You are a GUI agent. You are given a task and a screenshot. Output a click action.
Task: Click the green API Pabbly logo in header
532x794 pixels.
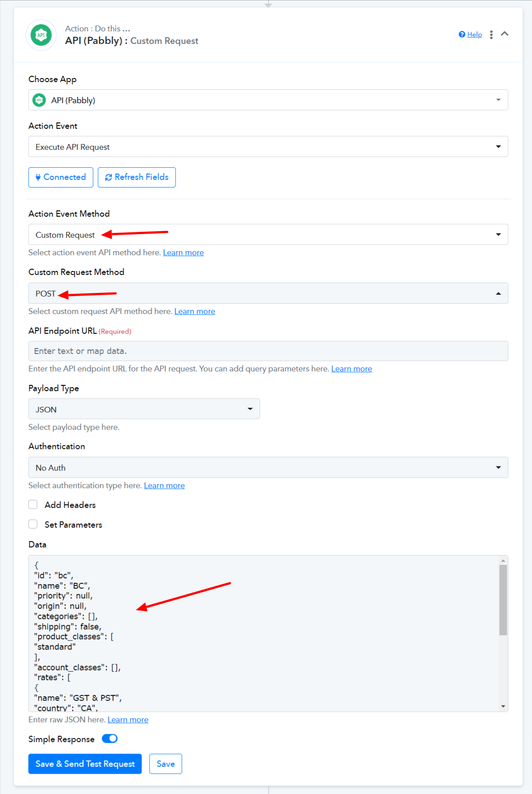tap(41, 35)
